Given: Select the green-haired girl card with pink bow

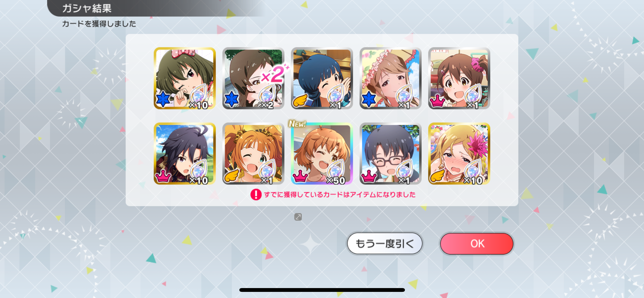Looking at the screenshot, I should point(185,78).
